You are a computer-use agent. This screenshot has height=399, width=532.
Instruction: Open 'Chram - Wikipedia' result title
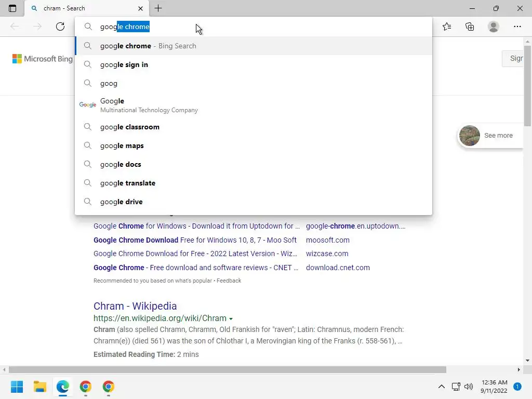(x=135, y=306)
